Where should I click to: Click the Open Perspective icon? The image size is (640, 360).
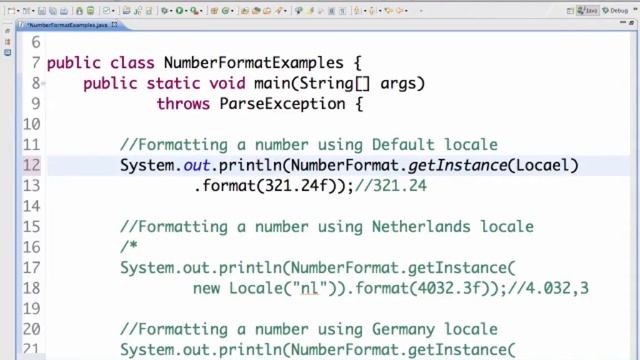click(570, 11)
